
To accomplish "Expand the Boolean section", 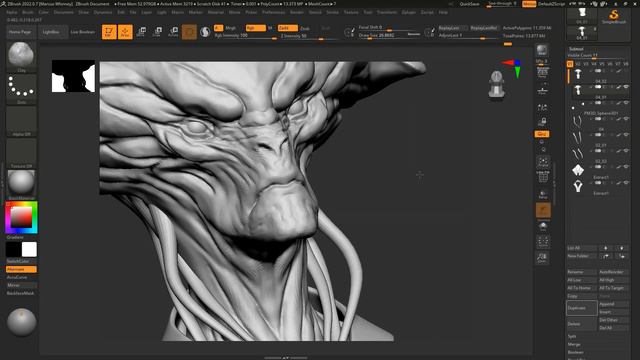I will (x=576, y=352).
